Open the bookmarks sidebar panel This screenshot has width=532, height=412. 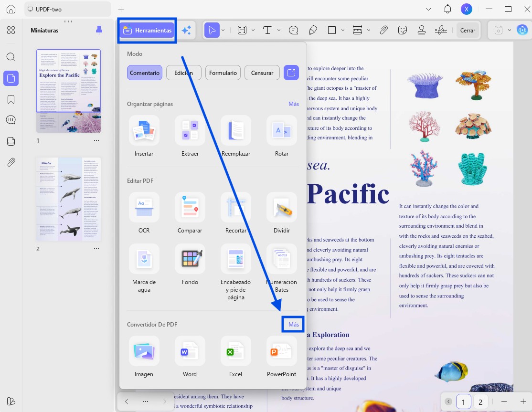tap(11, 99)
